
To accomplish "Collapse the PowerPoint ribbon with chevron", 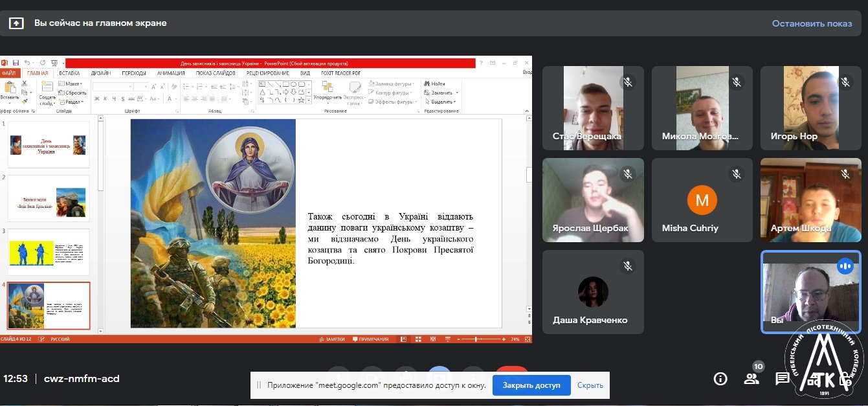I will click(526, 110).
